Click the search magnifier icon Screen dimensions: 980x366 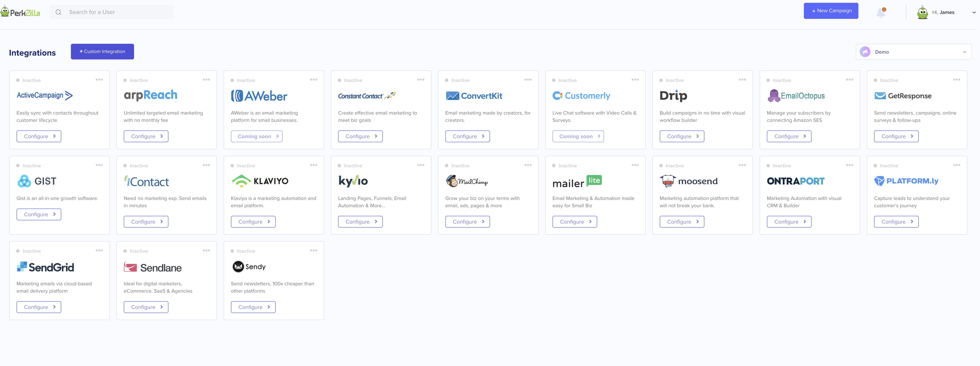(58, 12)
